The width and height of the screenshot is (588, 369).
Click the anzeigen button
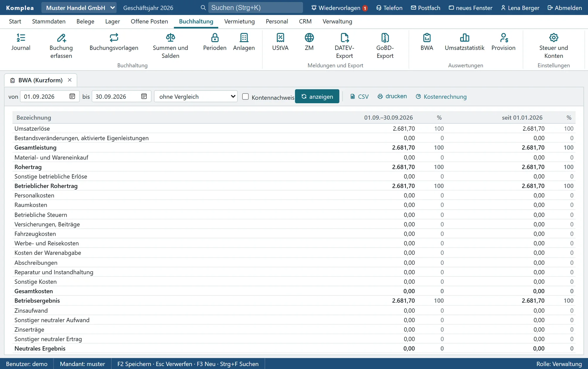pyautogui.click(x=317, y=96)
